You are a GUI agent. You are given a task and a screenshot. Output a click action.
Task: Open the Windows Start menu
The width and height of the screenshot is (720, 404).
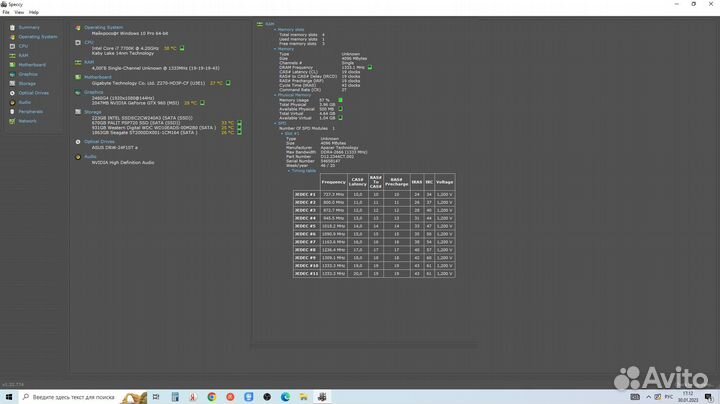tap(9, 397)
